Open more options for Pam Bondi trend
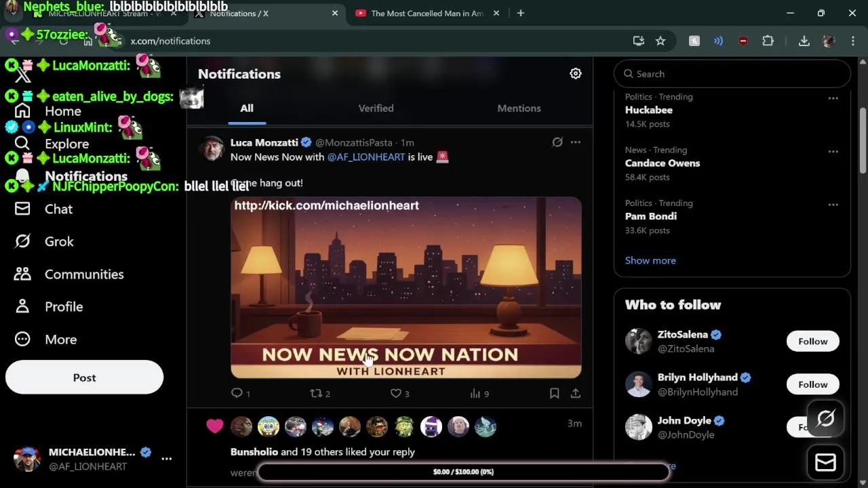Screen dimensions: 868x488 tap(833, 204)
